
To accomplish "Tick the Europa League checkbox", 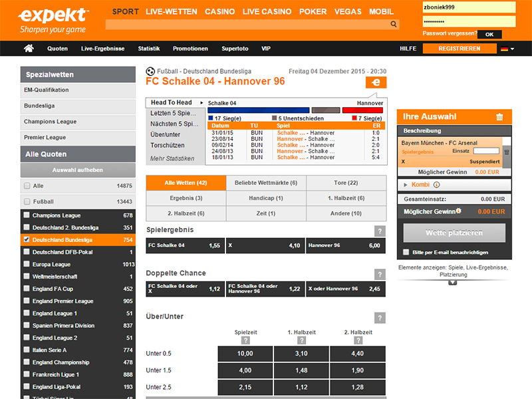I will click(27, 263).
